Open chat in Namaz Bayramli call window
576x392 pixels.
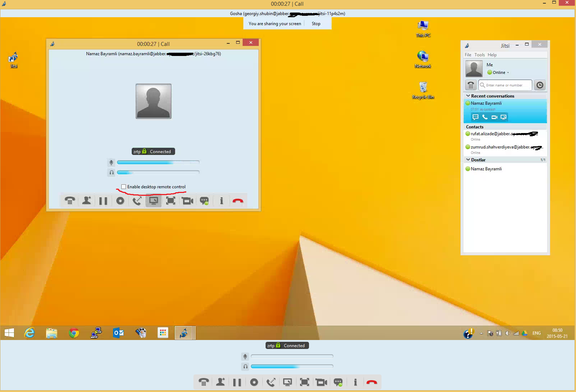[204, 201]
